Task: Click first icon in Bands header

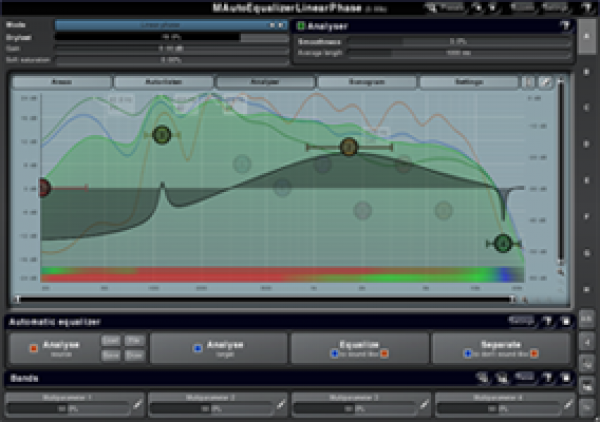Action: tap(483, 378)
